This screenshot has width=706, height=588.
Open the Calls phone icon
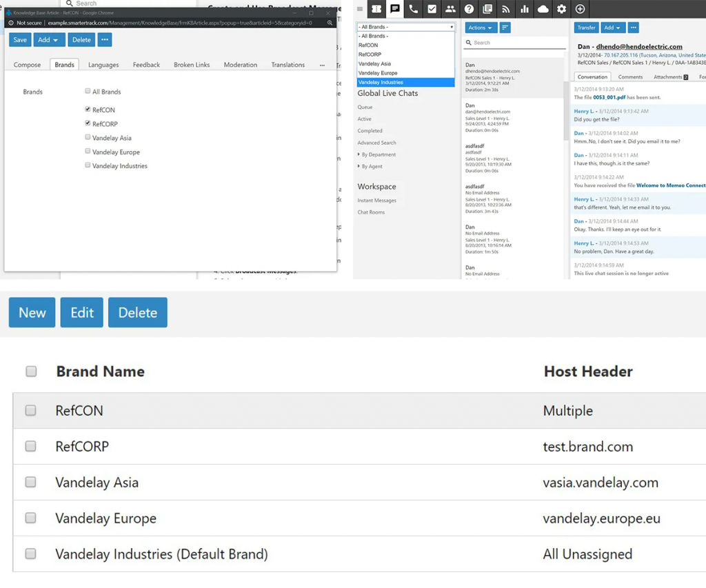pos(414,8)
